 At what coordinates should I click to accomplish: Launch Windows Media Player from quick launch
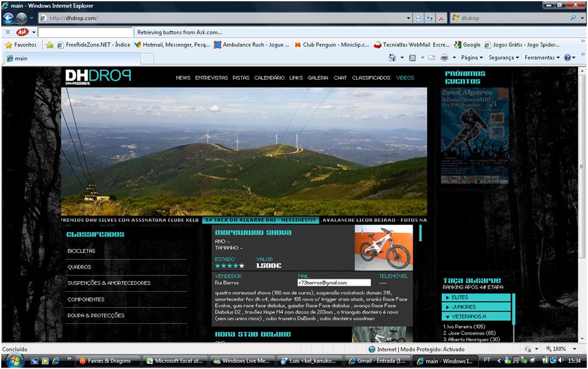pyautogui.click(x=45, y=361)
